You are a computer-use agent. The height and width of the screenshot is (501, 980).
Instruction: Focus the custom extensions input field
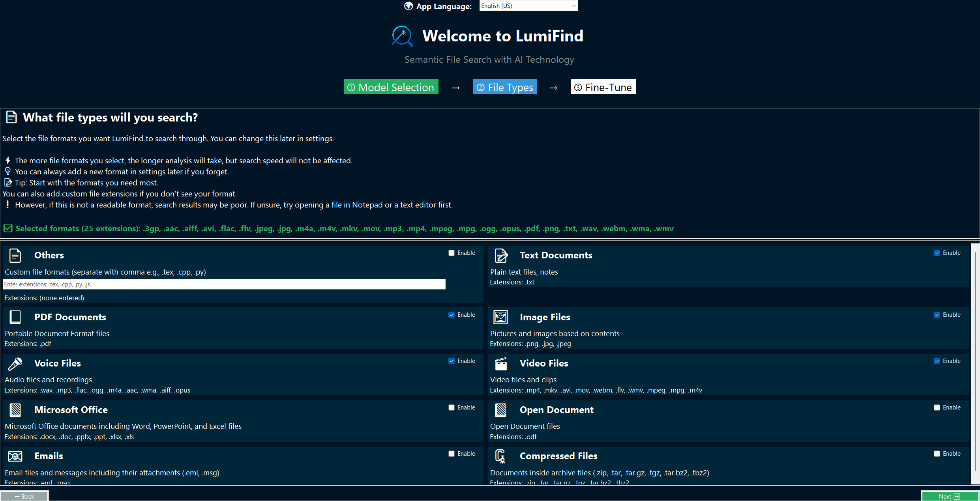[x=224, y=284]
